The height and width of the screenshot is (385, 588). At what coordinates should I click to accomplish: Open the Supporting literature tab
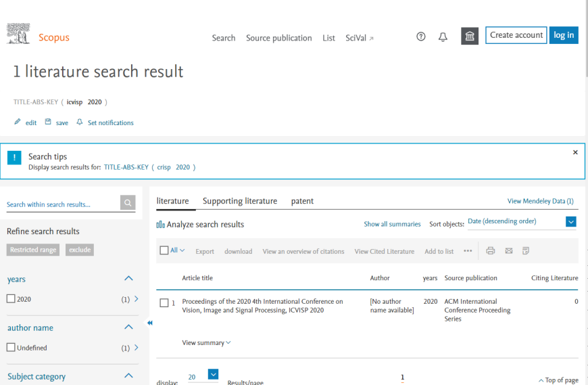tap(240, 201)
